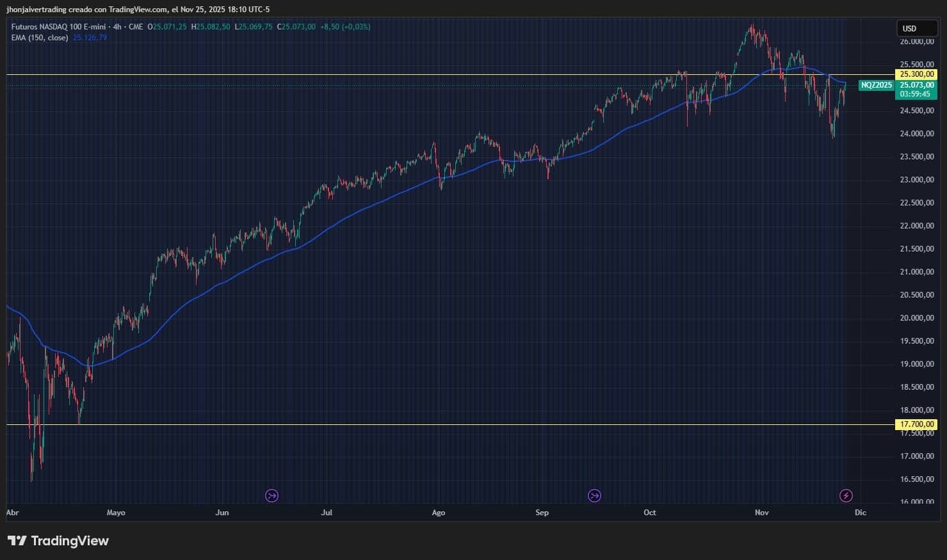Screen dimensions: 947x560
Task: Click the 18.000,00 price scale label
Action: tap(917, 410)
